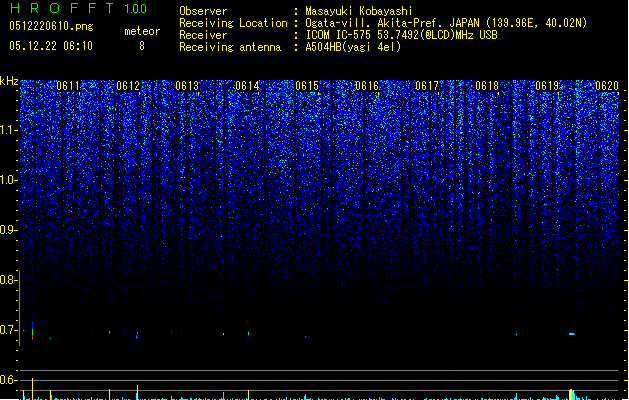Click the 0618 time marker
Image resolution: width=629 pixels, height=400 pixels.
[x=487, y=86]
